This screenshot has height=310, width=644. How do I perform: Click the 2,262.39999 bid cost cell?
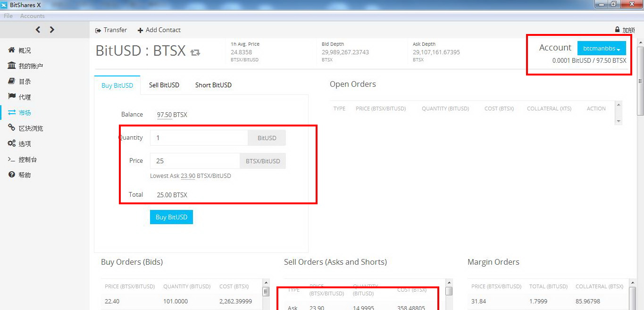235,301
